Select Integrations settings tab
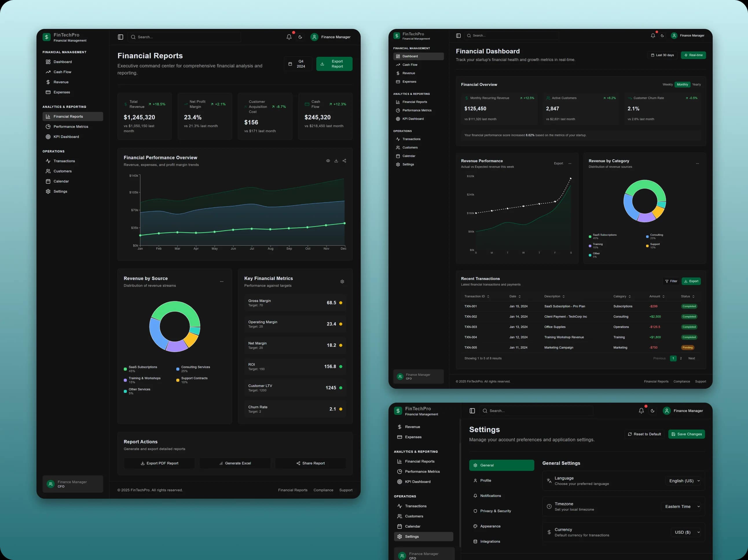This screenshot has width=748, height=560. pyautogui.click(x=501, y=541)
